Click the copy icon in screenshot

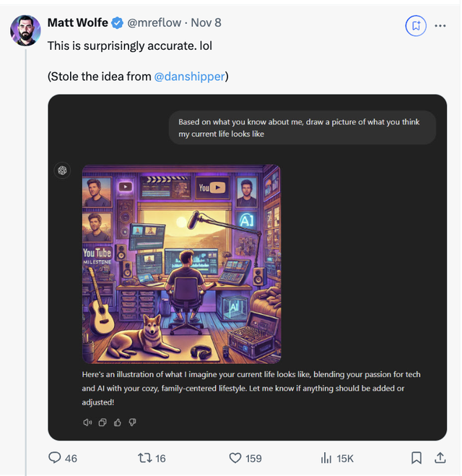pyautogui.click(x=103, y=423)
